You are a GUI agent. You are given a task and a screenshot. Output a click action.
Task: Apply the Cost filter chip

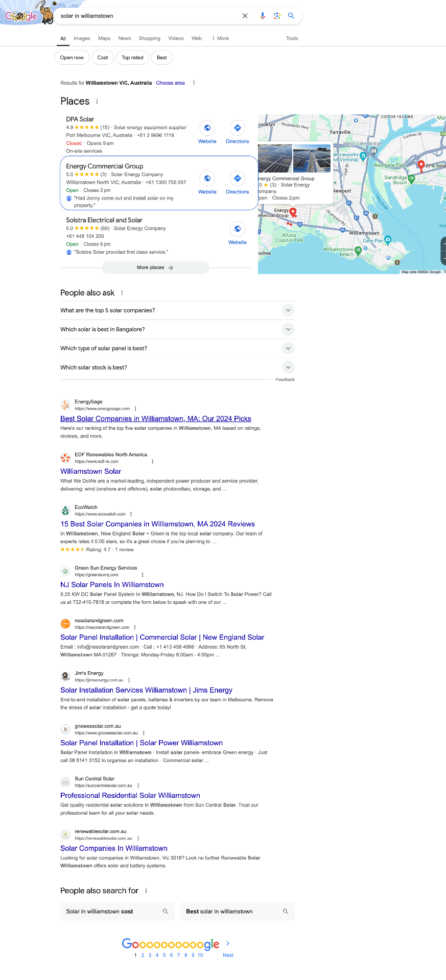103,58
